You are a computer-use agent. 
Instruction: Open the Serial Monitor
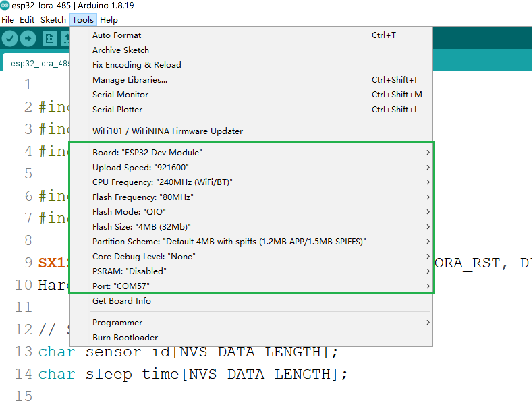(251, 94)
